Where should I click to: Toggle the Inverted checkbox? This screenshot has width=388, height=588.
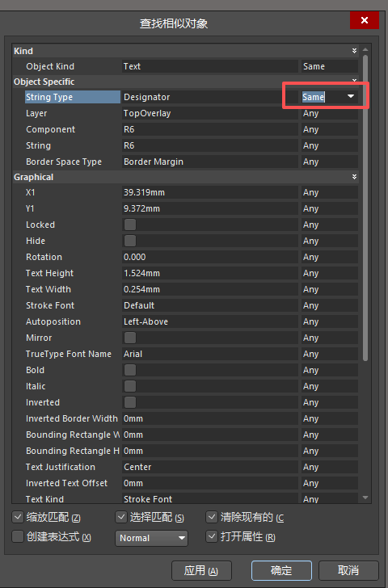pos(130,402)
